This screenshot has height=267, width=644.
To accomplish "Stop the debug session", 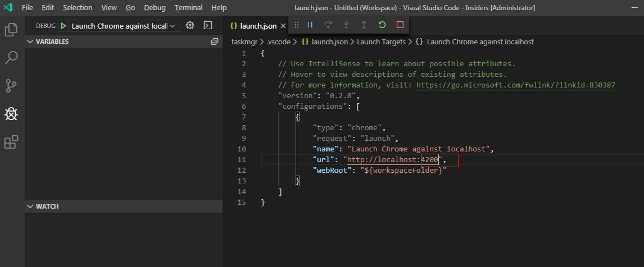I will pyautogui.click(x=400, y=25).
